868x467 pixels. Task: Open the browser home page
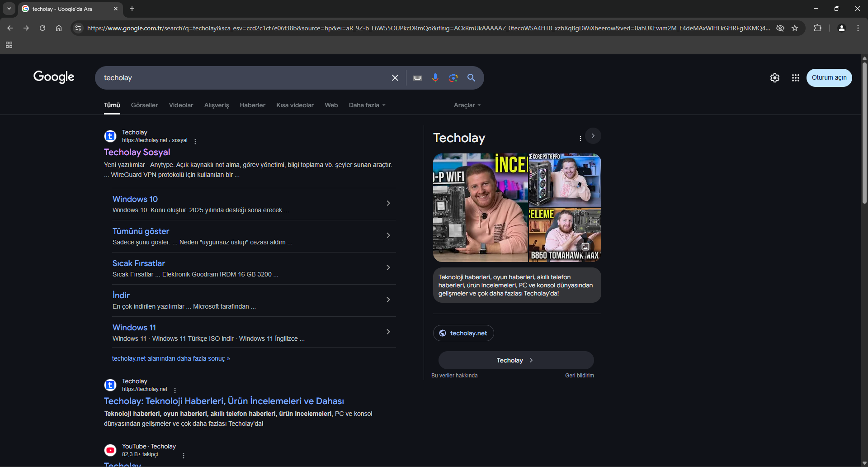pos(59,28)
